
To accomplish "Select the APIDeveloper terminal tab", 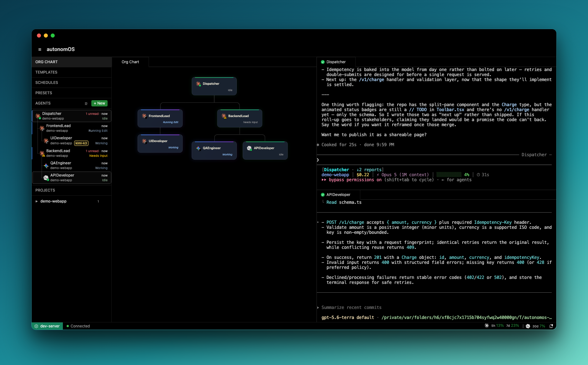I will click(x=338, y=195).
